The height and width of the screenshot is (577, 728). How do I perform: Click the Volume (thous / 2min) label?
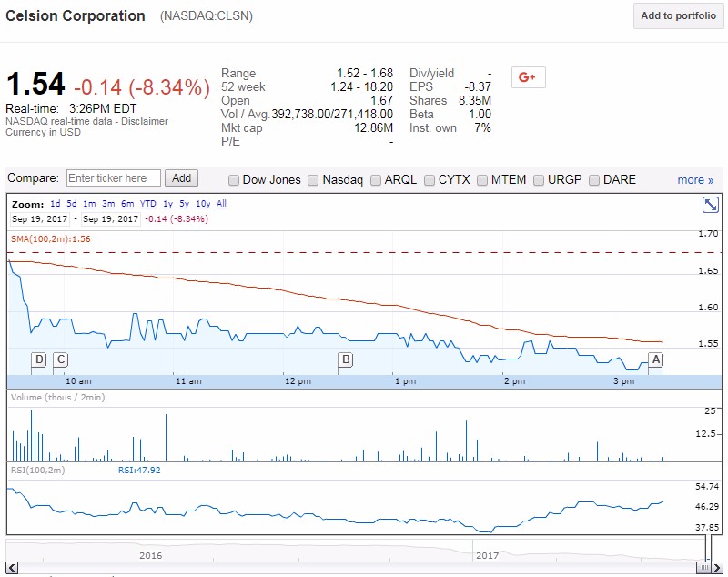click(57, 398)
